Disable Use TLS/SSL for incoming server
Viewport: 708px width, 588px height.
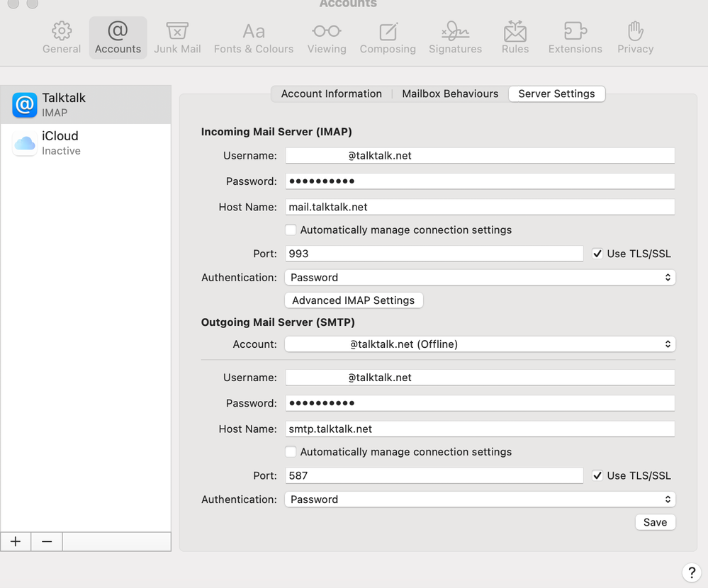pyautogui.click(x=597, y=253)
